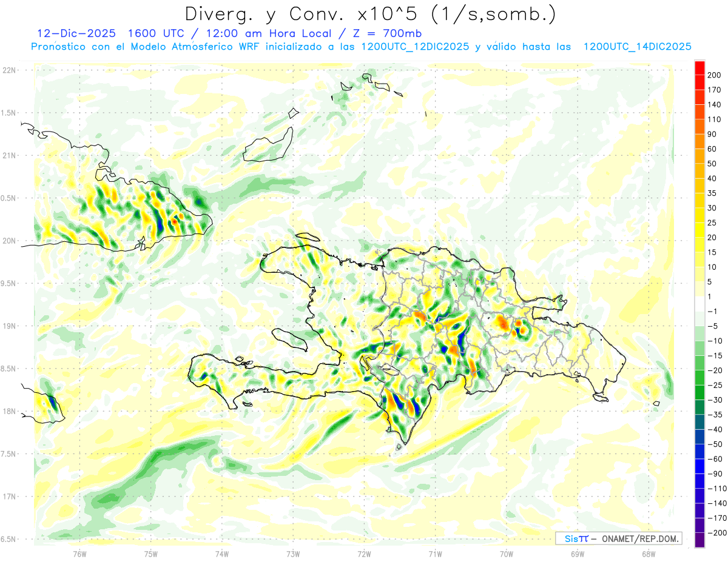Click the "1200UTC_14DIC2025" valid-until text
The image size is (728, 562).
[x=637, y=47]
